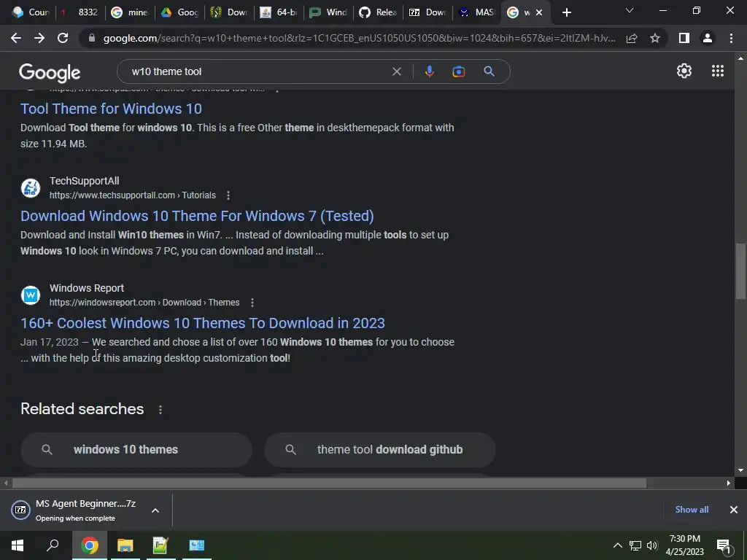Switch to the Coun browser tab
The height and width of the screenshot is (560, 747).
point(31,12)
